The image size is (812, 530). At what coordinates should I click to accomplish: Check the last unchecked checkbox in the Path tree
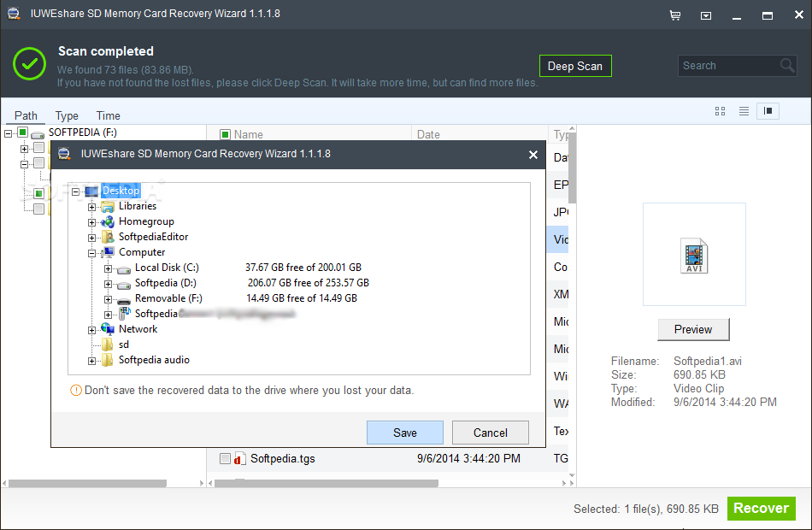tap(38, 209)
